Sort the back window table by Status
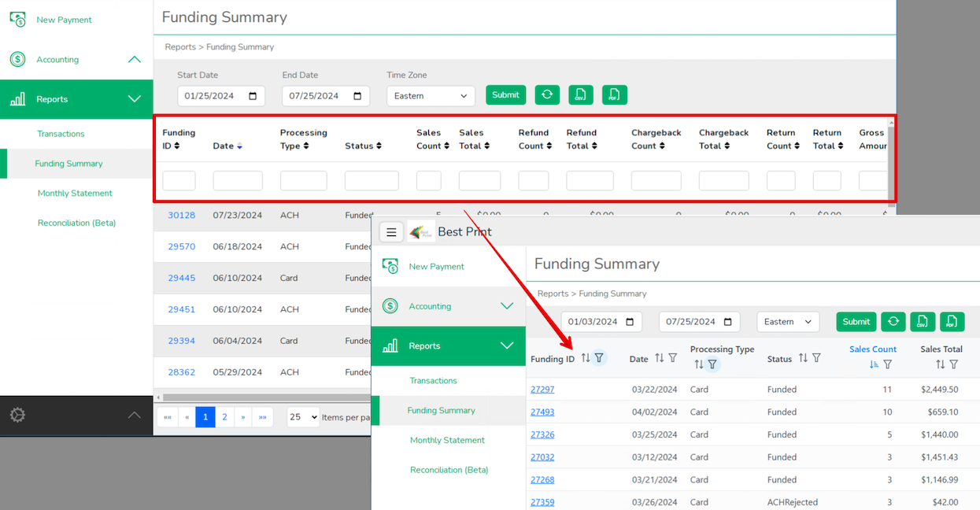The image size is (980, 510). pyautogui.click(x=379, y=146)
